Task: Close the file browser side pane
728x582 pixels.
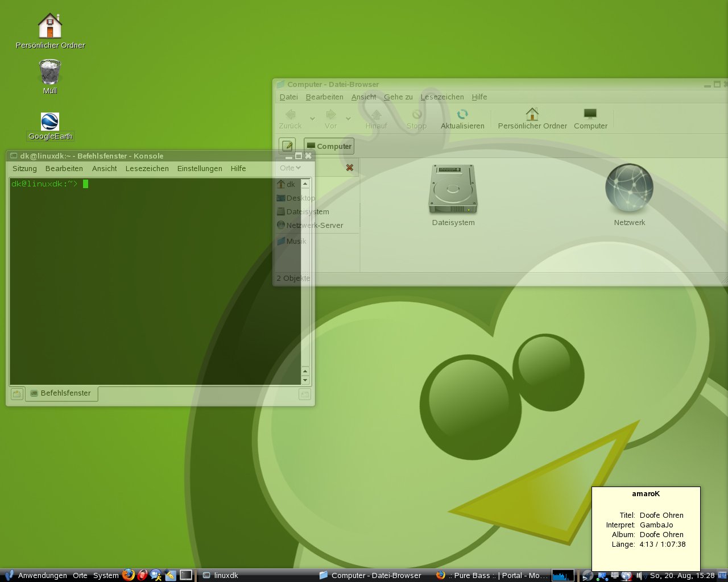Action: click(x=350, y=168)
